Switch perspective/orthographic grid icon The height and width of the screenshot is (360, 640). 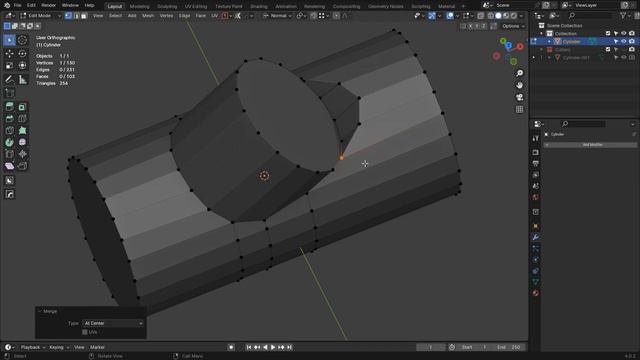pos(519,109)
